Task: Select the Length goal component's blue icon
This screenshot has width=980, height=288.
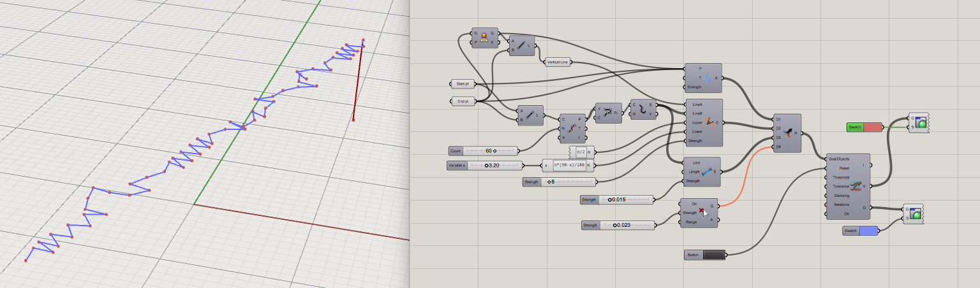Action: pyautogui.click(x=706, y=171)
